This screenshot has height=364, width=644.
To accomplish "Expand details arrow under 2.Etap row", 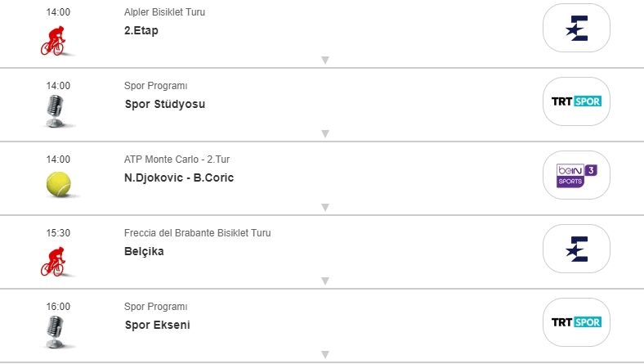I will (x=324, y=60).
